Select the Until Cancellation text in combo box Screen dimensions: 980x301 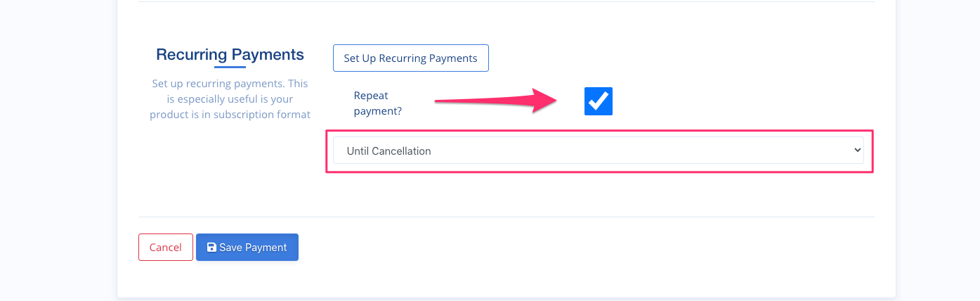coord(389,150)
